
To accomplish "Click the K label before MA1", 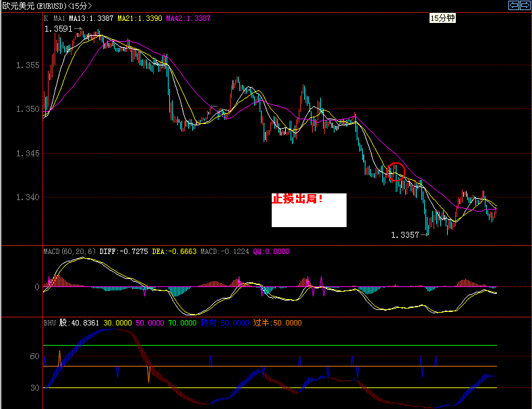I will (46, 18).
